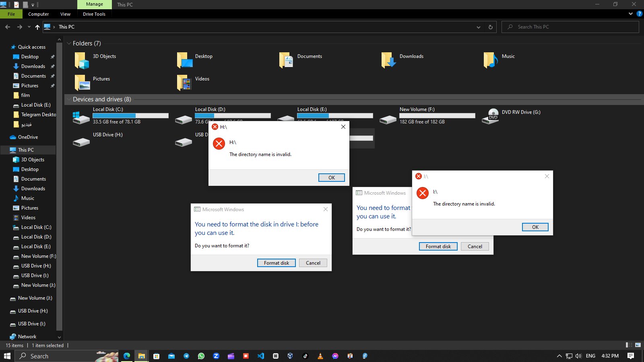
Task: Dismiss the H:\ error with OK
Action: coord(331,177)
